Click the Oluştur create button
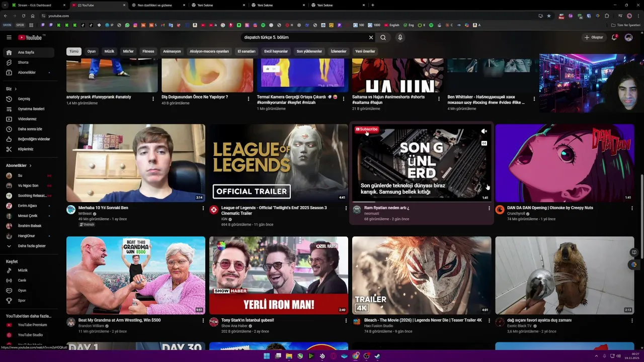Image resolution: width=644 pixels, height=362 pixels. click(x=594, y=37)
